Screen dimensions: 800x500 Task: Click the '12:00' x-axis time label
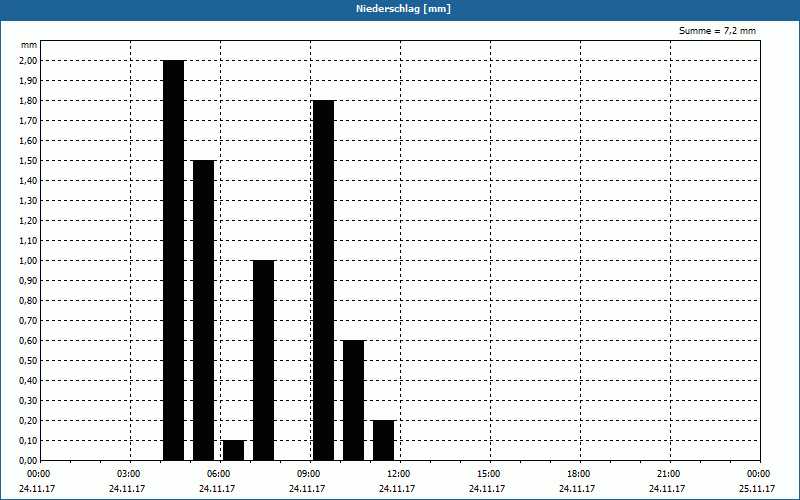[398, 474]
